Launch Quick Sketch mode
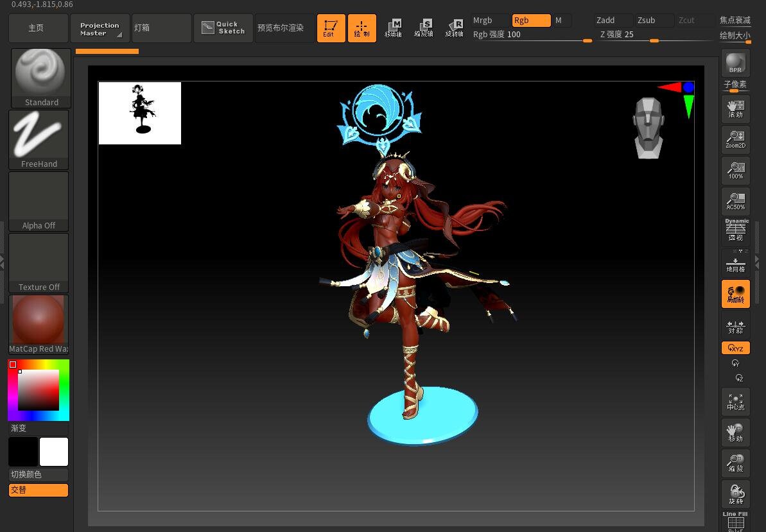This screenshot has height=532, width=766. [223, 28]
